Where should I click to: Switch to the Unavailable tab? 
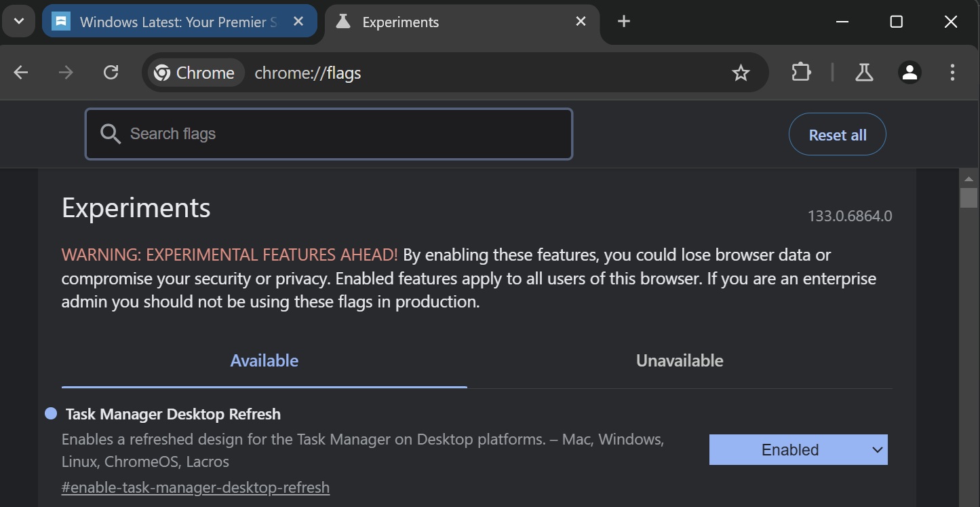pyautogui.click(x=680, y=360)
